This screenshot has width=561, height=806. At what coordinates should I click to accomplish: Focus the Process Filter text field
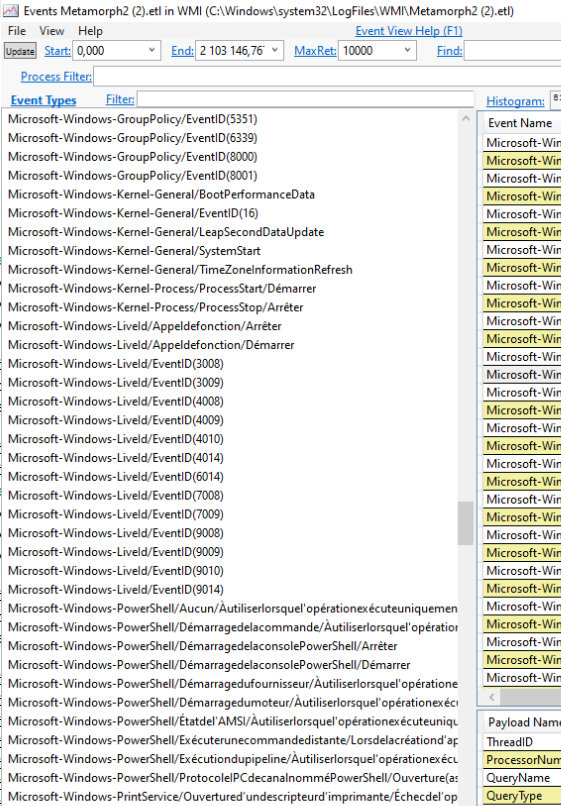click(x=327, y=77)
